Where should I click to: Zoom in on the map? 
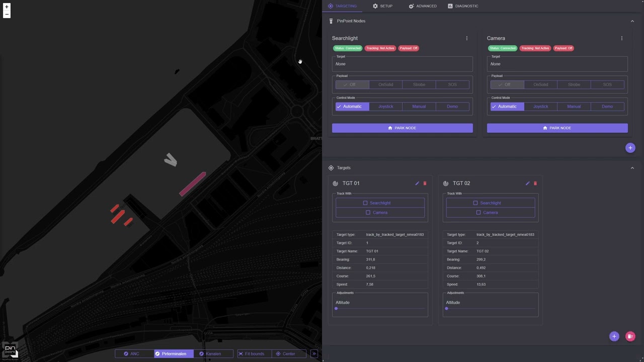(7, 7)
